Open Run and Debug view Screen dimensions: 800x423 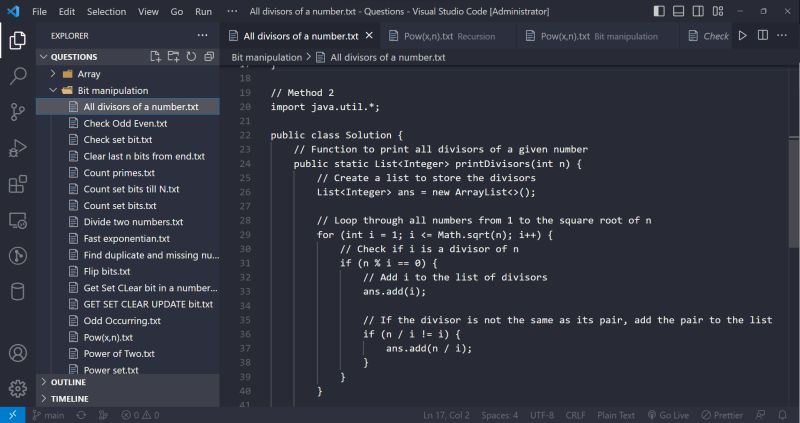(x=17, y=148)
